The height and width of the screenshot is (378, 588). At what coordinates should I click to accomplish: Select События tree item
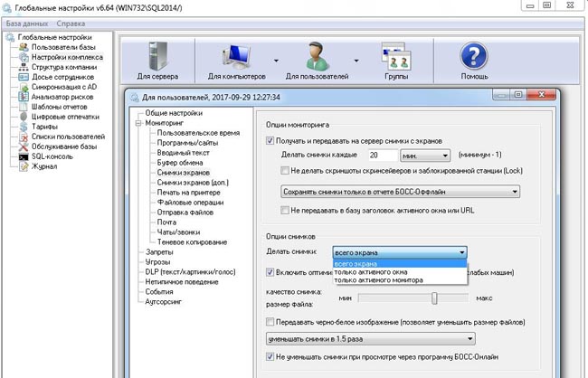[159, 292]
